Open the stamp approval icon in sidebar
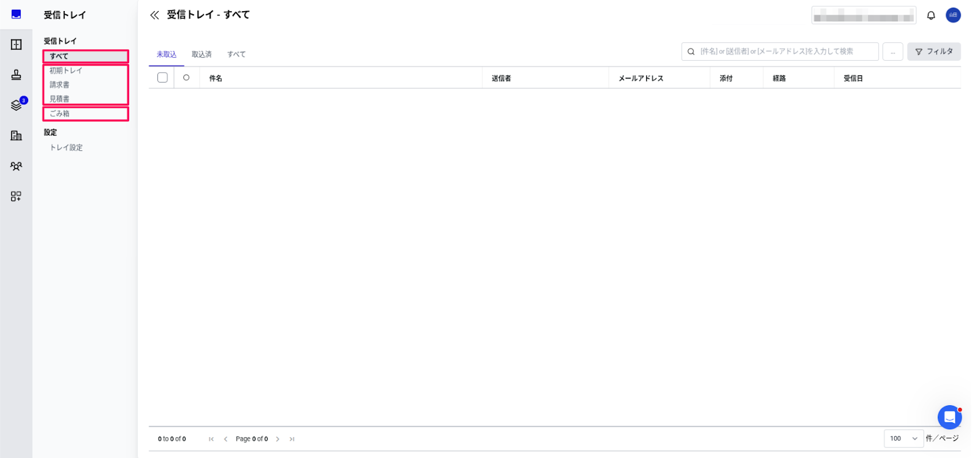 click(x=16, y=75)
